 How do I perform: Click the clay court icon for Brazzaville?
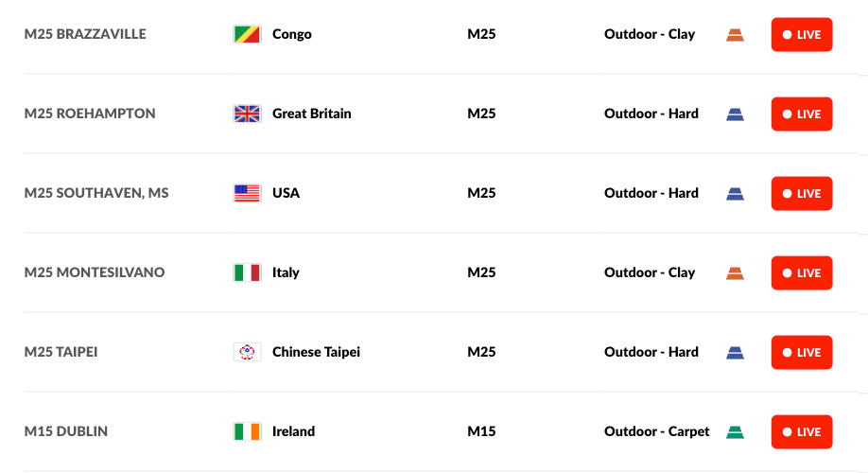click(x=735, y=35)
